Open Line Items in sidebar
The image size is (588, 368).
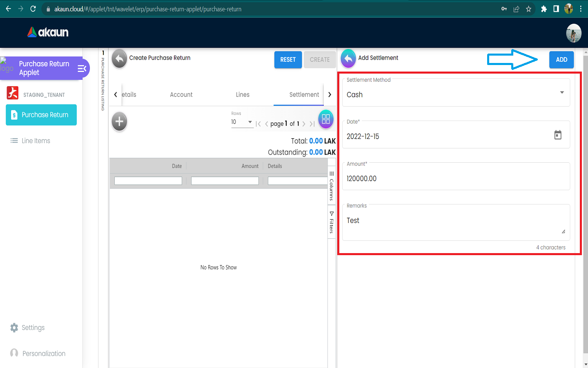coord(31,141)
